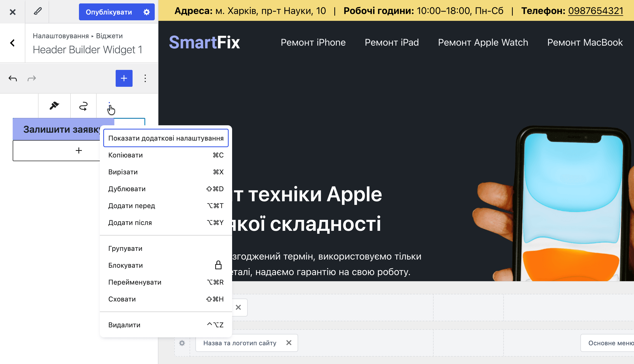Select Показати додаткові налаштування menu item
This screenshot has width=634, height=364.
click(166, 138)
